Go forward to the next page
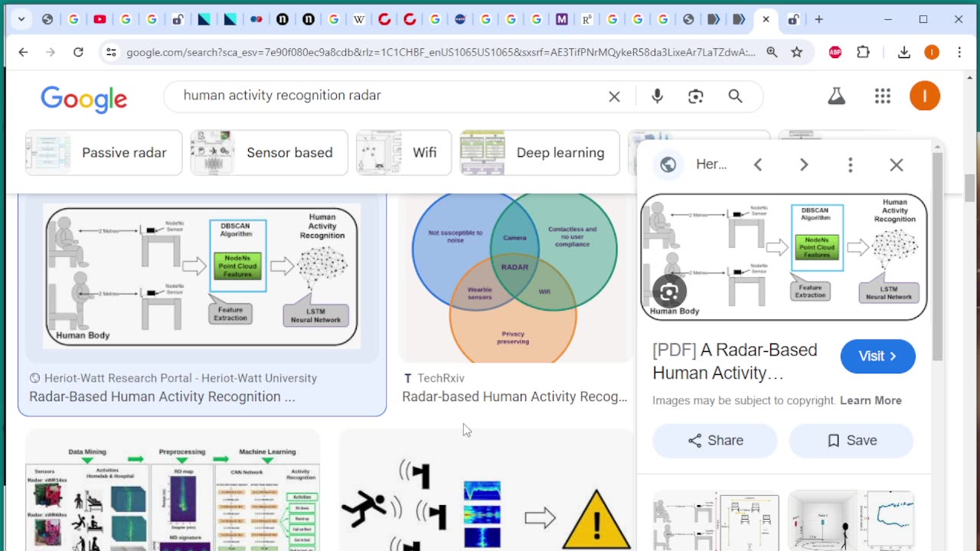Screen dimensions: 980x551 tap(51, 52)
